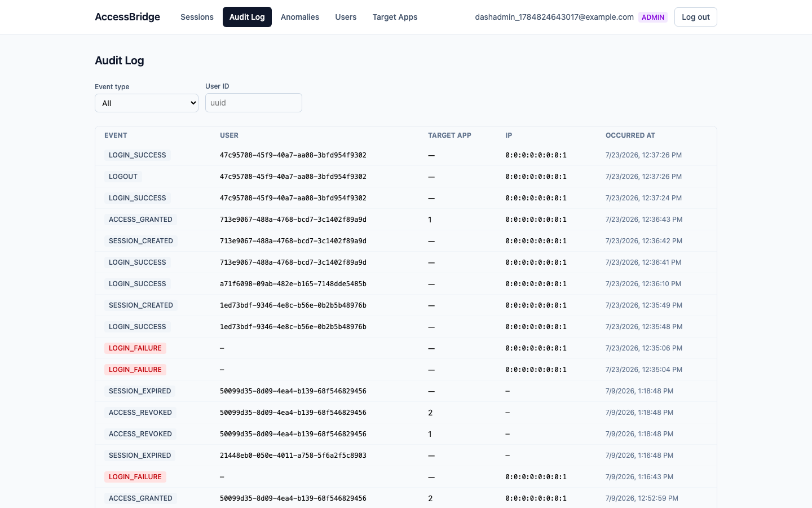Click timestamp 7/9/2026, 12:52:59 PM
This screenshot has width=812, height=508.
pyautogui.click(x=642, y=498)
